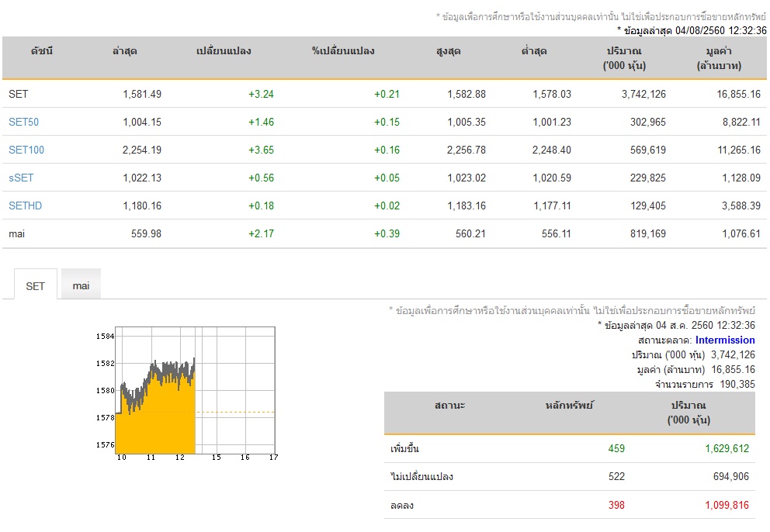Image resolution: width=770 pixels, height=532 pixels.
Task: Select the SET chart tab
Action: coord(36,285)
